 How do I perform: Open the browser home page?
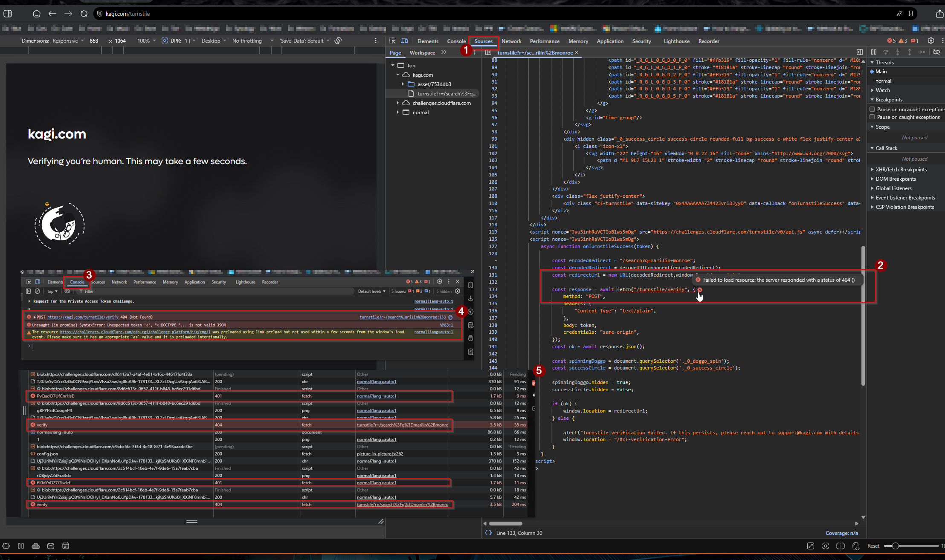coord(37,14)
